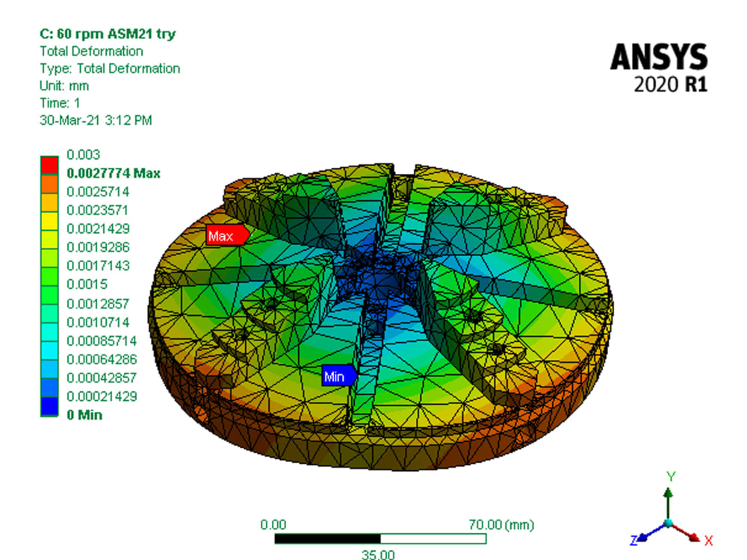Click the 'Type: Total Deformation' text

pos(110,69)
